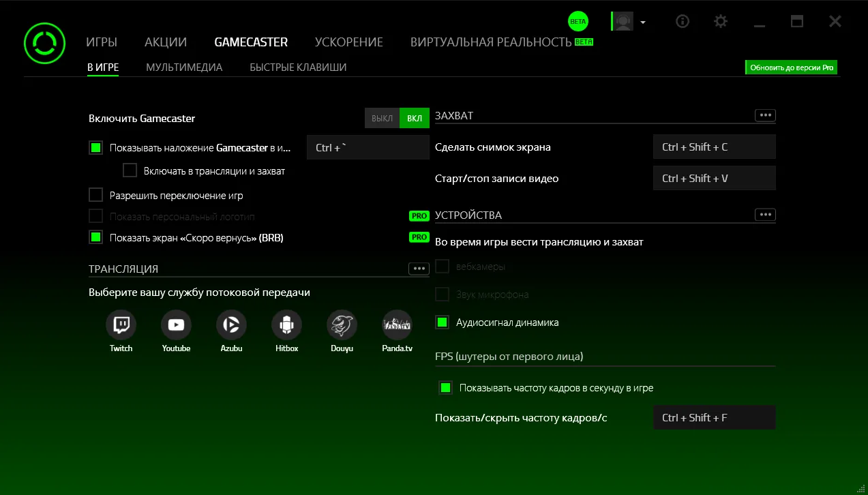Click PRO badge next to BRB screen option

click(419, 237)
